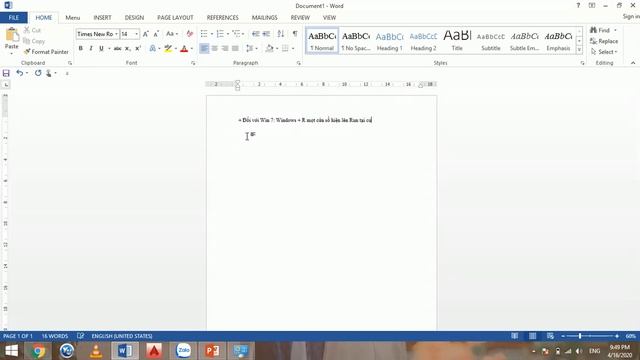The image size is (640, 360).
Task: Launch the Font dialog box launcher
Action: [x=193, y=63]
